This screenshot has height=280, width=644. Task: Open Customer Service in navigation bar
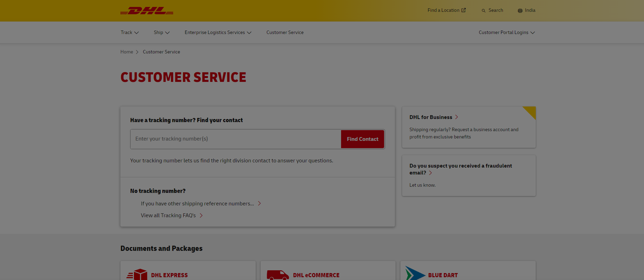285,32
